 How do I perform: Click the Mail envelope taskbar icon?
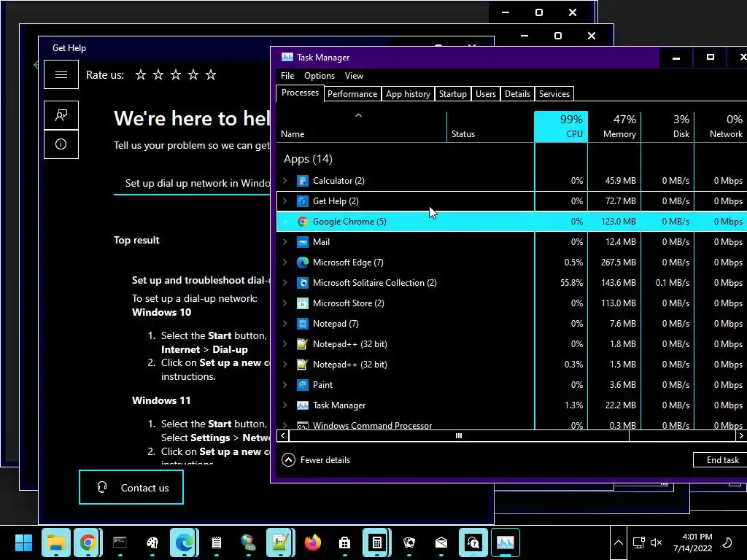441,542
